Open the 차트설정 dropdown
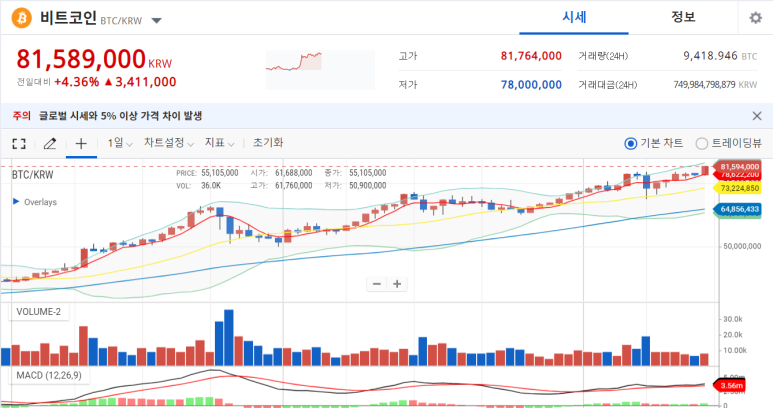 coord(169,143)
